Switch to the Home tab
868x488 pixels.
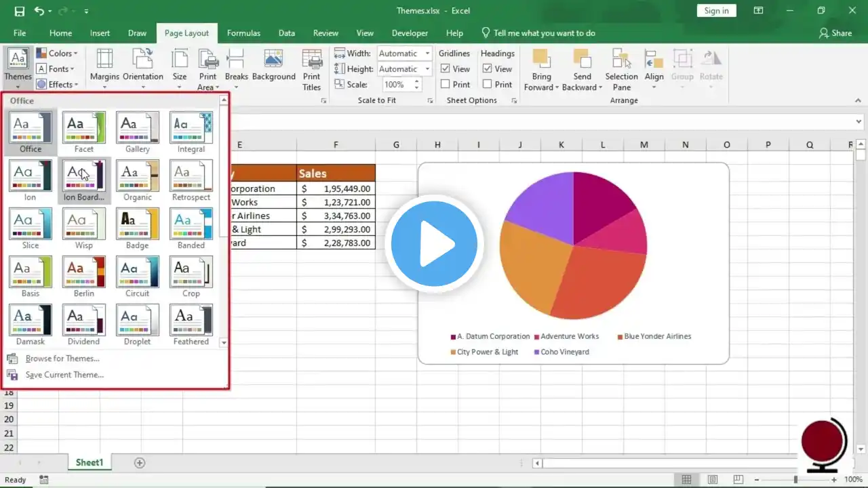pos(60,33)
